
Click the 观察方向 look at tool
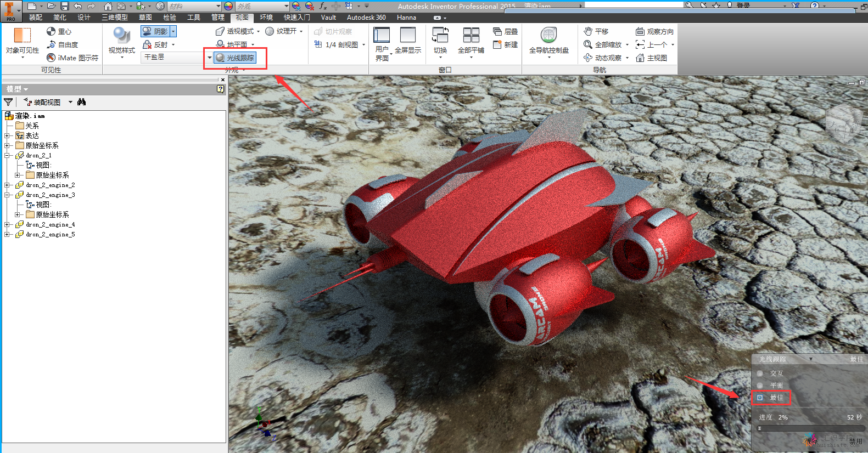click(x=654, y=31)
